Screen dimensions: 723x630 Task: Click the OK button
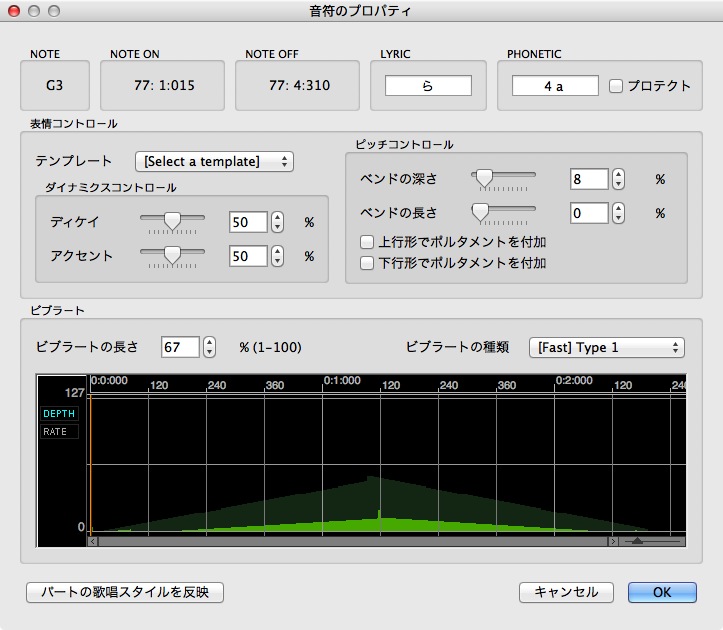pyautogui.click(x=662, y=592)
